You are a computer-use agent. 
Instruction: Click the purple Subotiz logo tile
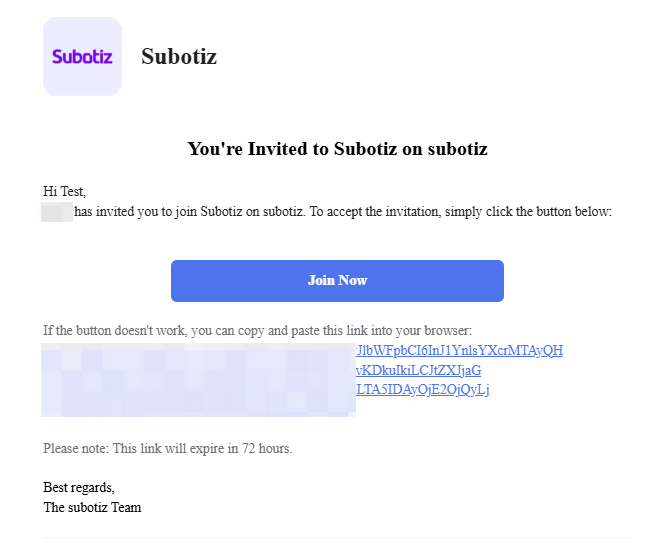(82, 56)
